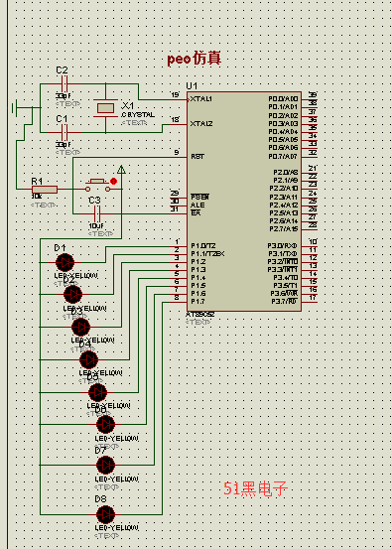Screen dimensions: 392x549
Task: Click the XTAL1 pin label
Action: point(201,99)
